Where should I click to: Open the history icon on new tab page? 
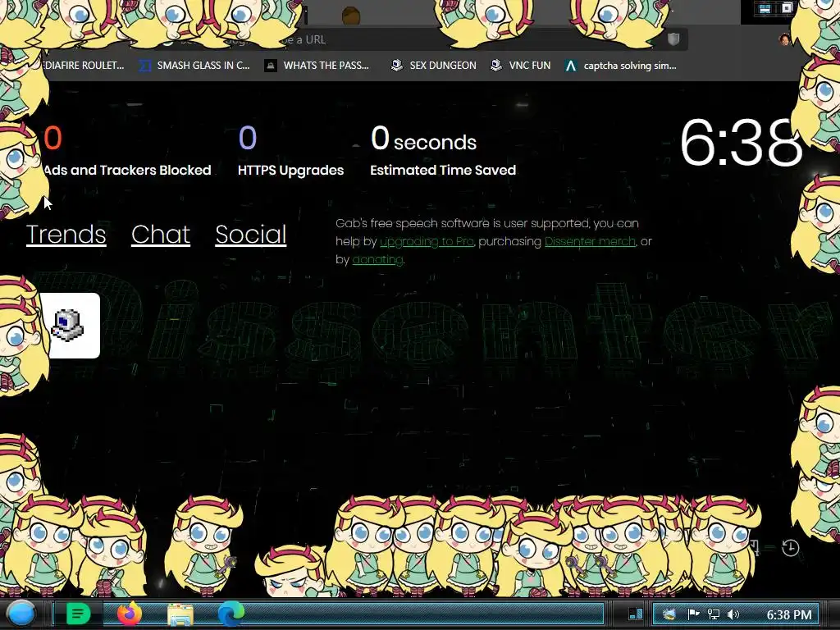point(791,548)
